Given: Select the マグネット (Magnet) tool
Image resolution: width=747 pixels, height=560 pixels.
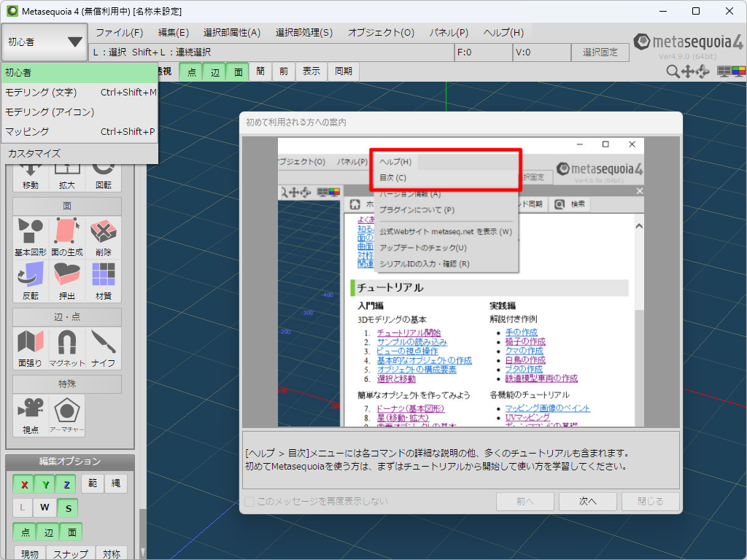Looking at the screenshot, I should click(66, 348).
